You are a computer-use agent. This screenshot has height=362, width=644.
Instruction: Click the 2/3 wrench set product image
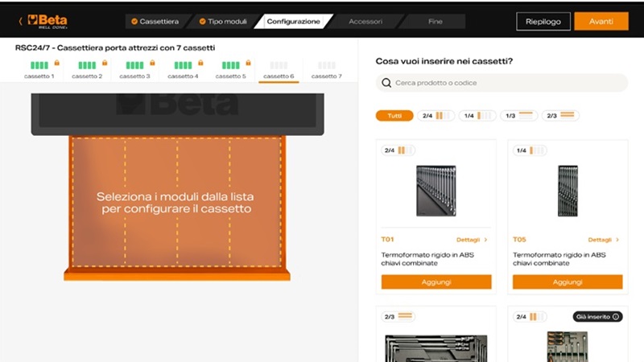point(436,348)
